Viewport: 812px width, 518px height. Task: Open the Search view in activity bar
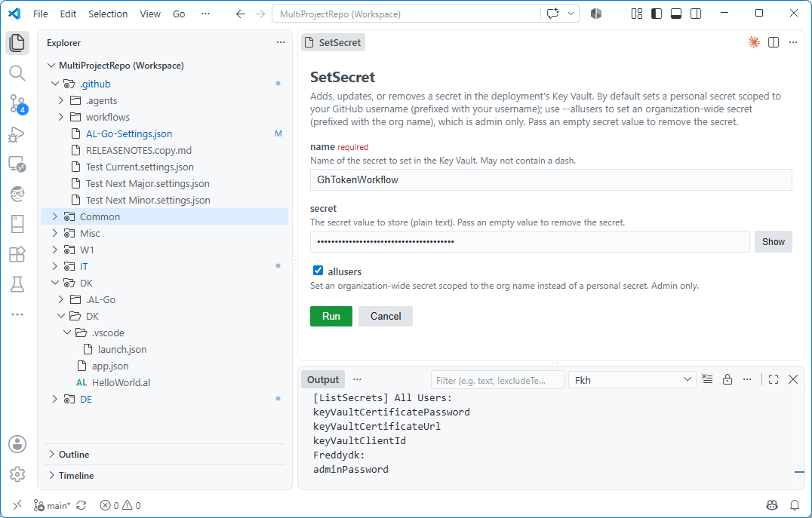coord(17,73)
